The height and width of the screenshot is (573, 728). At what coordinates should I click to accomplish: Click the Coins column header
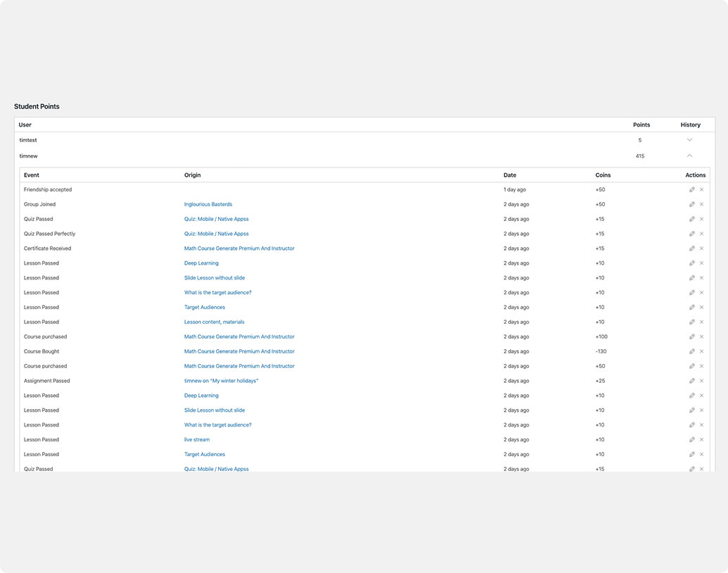[603, 175]
